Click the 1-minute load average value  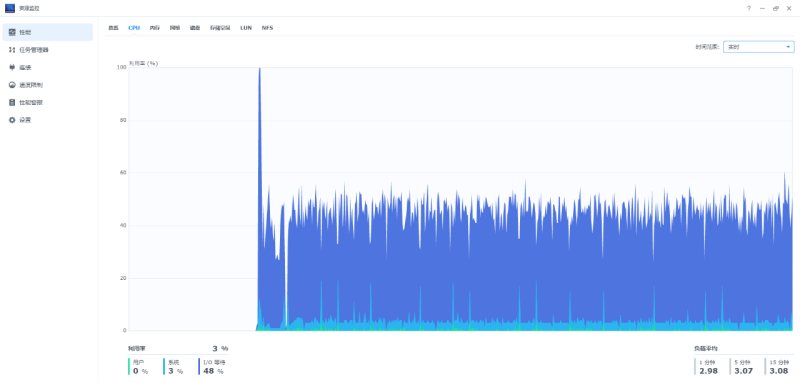point(709,371)
